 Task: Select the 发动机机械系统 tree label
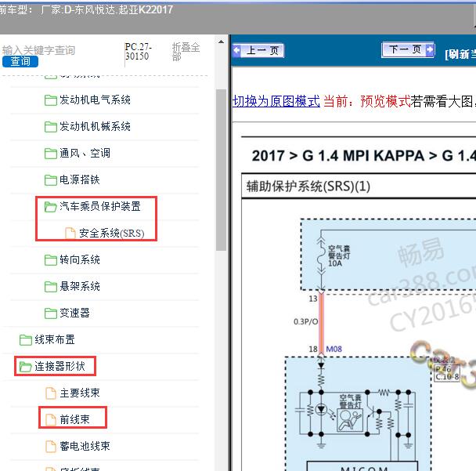click(95, 126)
